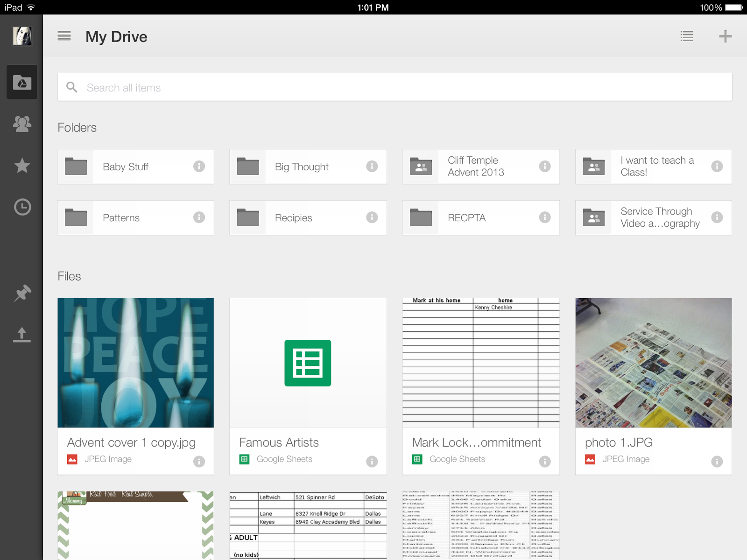Click the search magnifier icon
Screen dimensions: 747x560
pos(72,87)
